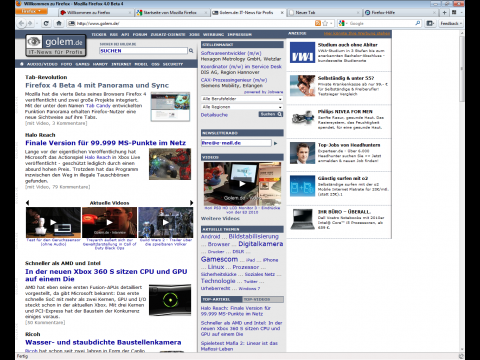The image size is (480, 360).
Task: Switch to the TOP-VIDEOS tab
Action: pyautogui.click(x=262, y=299)
